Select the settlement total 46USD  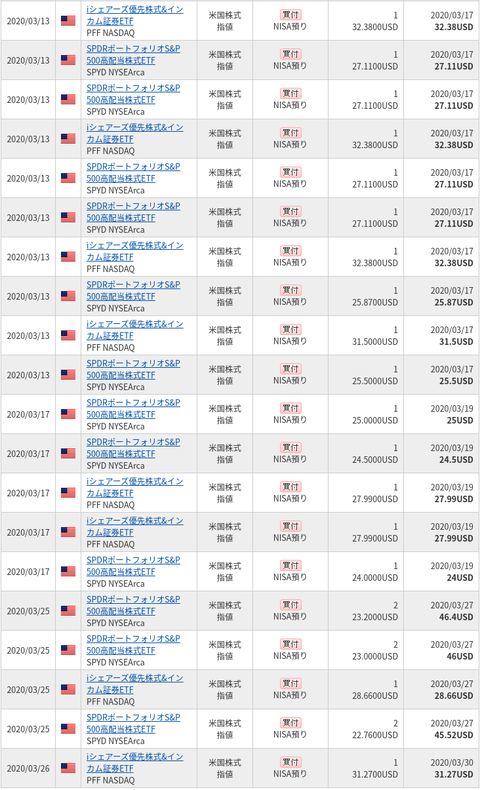460,656
